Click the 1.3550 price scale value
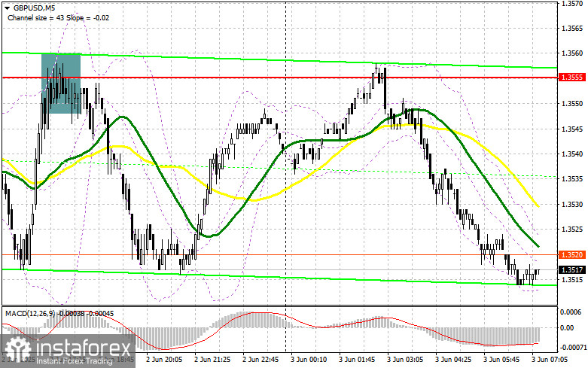 [572, 103]
